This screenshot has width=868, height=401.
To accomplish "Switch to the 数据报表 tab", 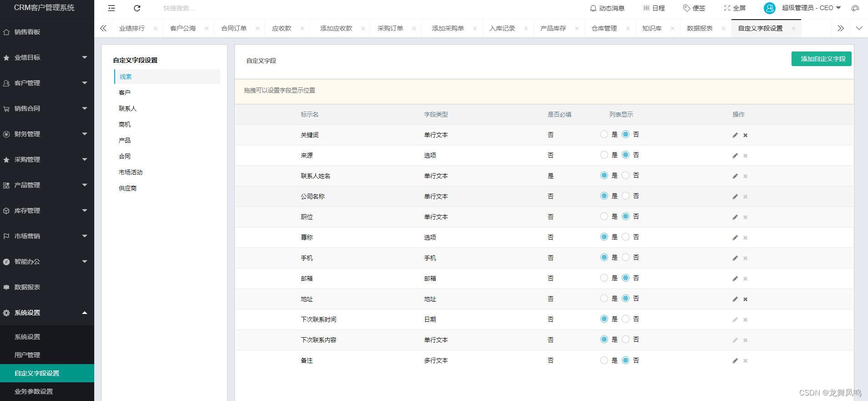I will point(700,28).
